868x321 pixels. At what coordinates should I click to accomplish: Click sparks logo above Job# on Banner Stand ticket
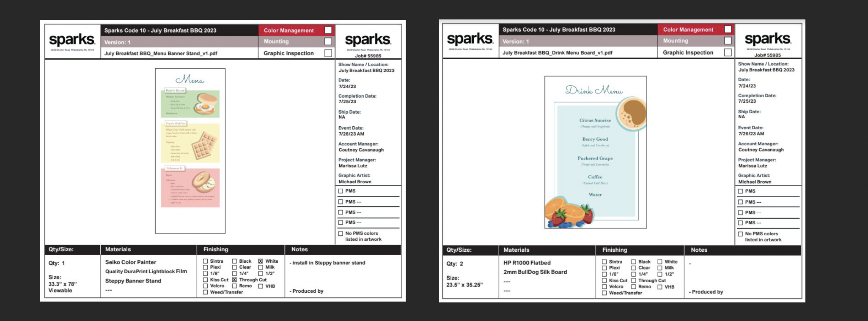click(x=368, y=40)
